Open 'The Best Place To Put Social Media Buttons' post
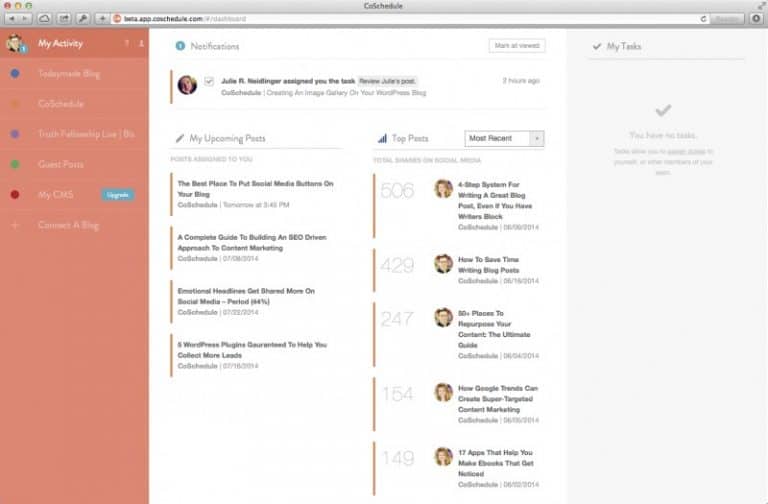The height and width of the screenshot is (504, 768). point(255,189)
